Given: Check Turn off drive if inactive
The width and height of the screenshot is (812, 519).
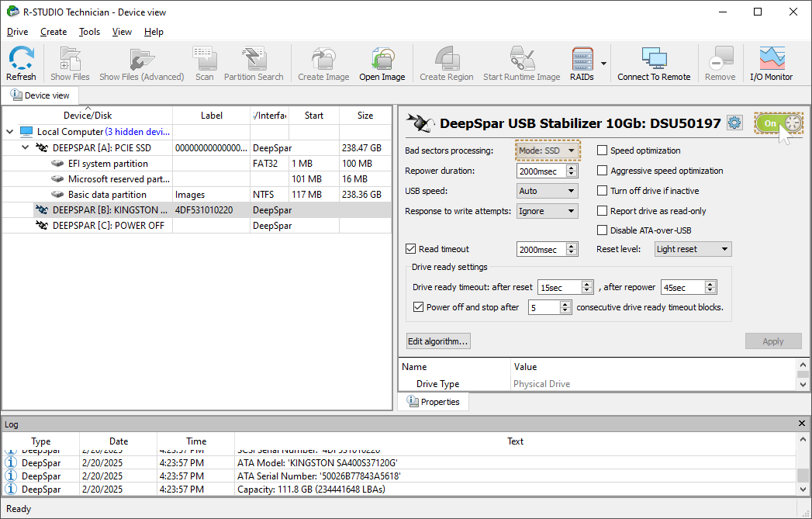Looking at the screenshot, I should [x=602, y=191].
